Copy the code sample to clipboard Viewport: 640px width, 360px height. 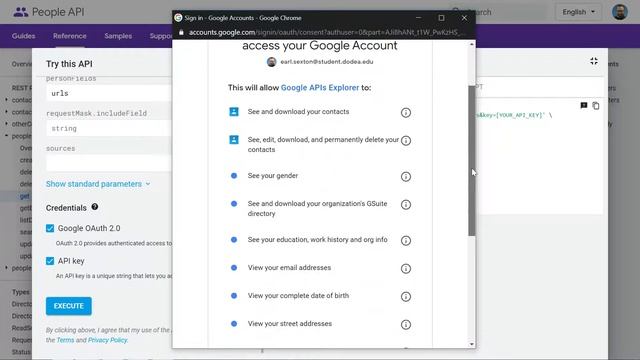596,106
